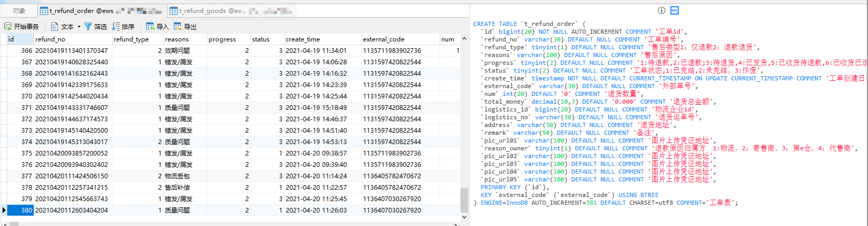Screen dimensions: 868x226
Task: Switch to the DDL view icon
Action: (x=675, y=10)
